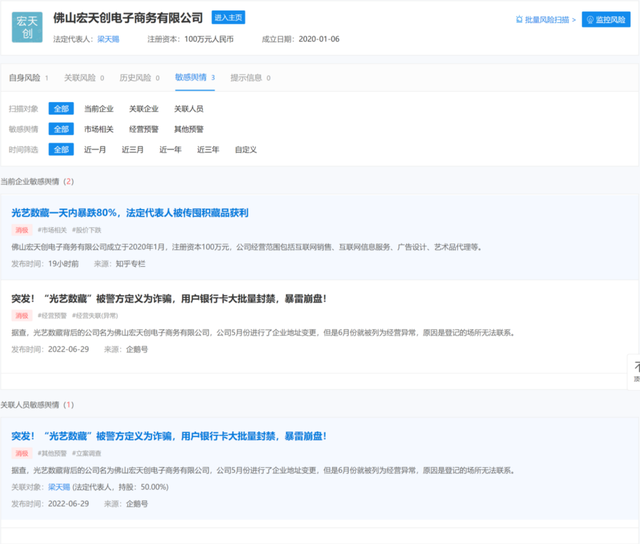Open article 光艺数藏一天内暴跌80%
Viewport: 640px width, 544px height.
click(x=129, y=212)
